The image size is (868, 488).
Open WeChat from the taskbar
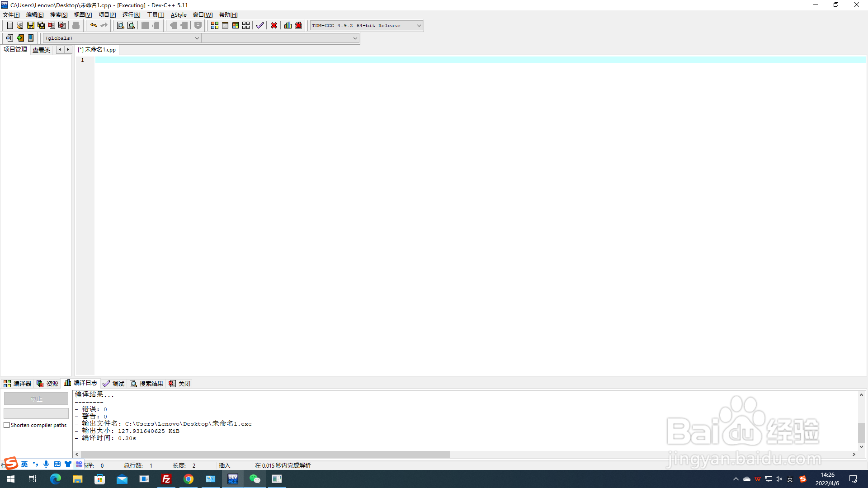[255, 479]
